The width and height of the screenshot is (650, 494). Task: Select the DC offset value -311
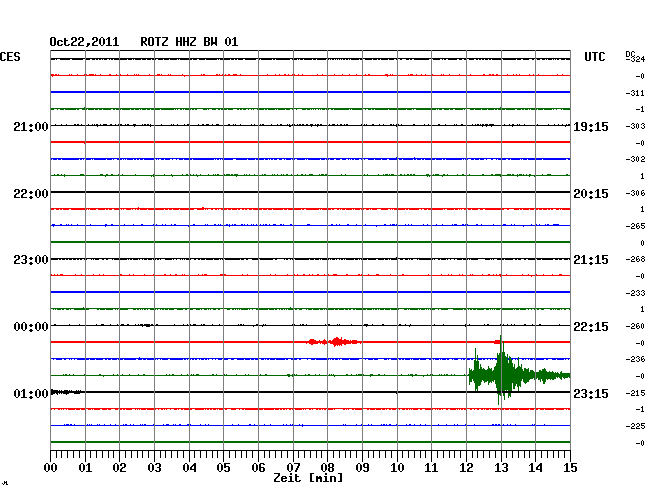point(635,93)
